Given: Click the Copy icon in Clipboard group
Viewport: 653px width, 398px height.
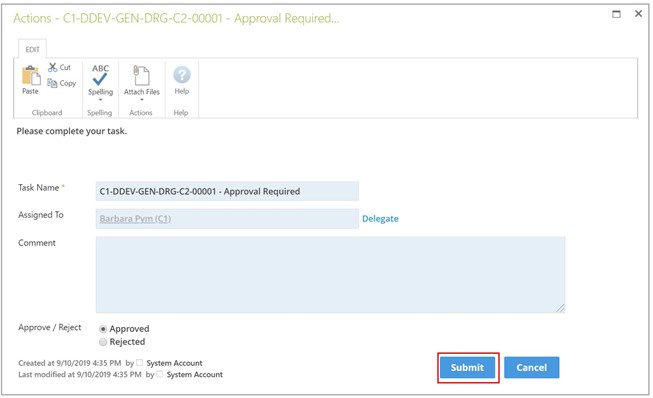Looking at the screenshot, I should 52,83.
